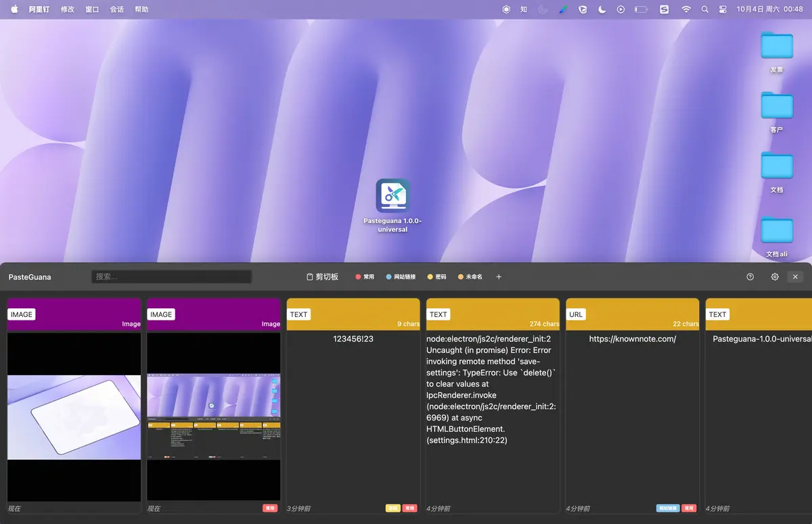Select the desktop screenshot image clip thumbnail
Screen dimensions: 812x524
coord(213,417)
